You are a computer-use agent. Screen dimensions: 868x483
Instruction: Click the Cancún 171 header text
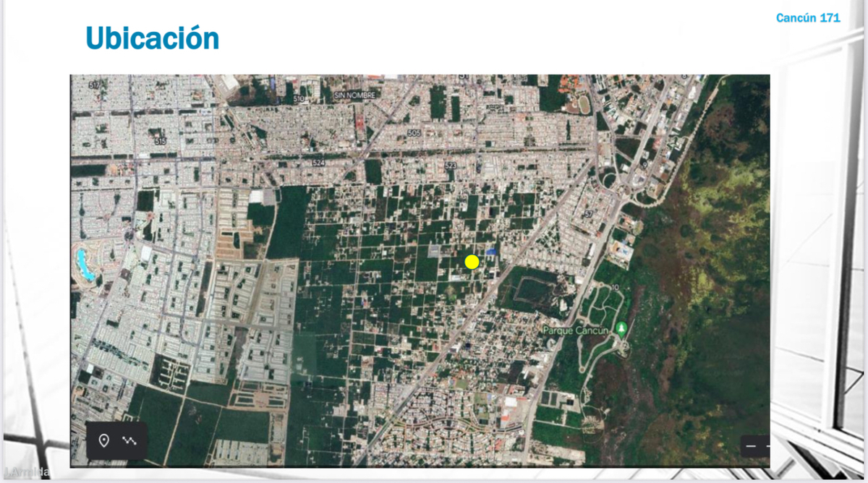click(x=808, y=17)
